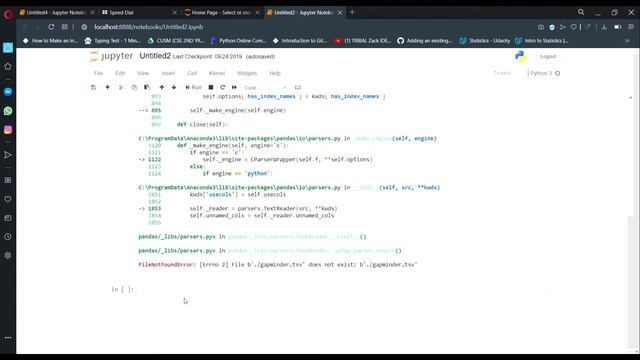This screenshot has width=640, height=360.
Task: Expand the bookmarks bar overflow chevron
Action: pyautogui.click(x=627, y=41)
